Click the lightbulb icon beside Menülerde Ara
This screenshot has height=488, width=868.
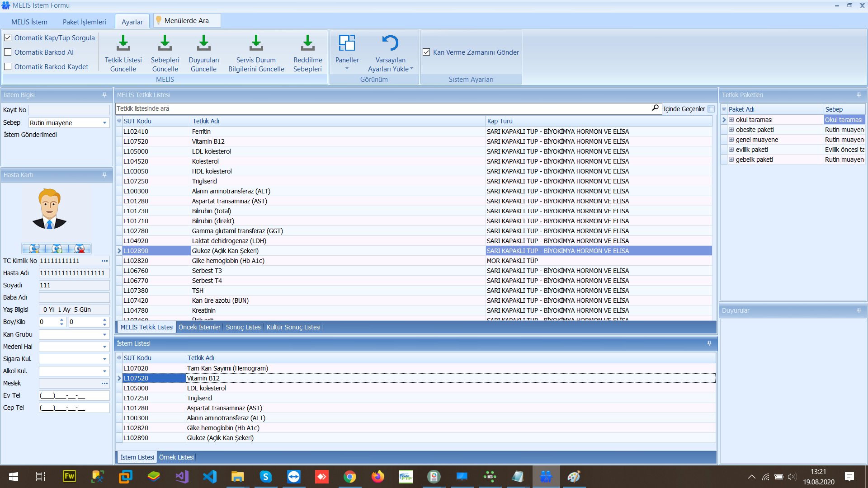[159, 21]
